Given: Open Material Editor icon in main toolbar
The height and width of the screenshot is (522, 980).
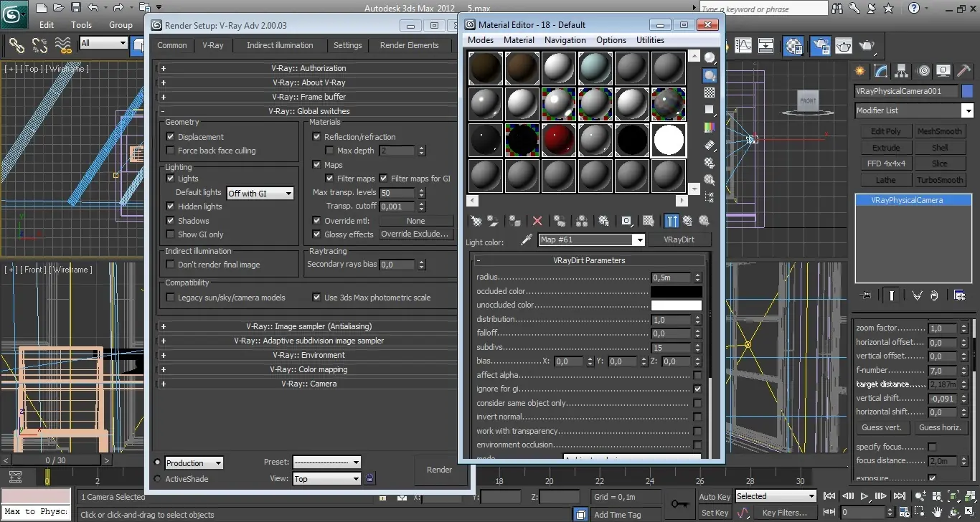Looking at the screenshot, I should (793, 46).
